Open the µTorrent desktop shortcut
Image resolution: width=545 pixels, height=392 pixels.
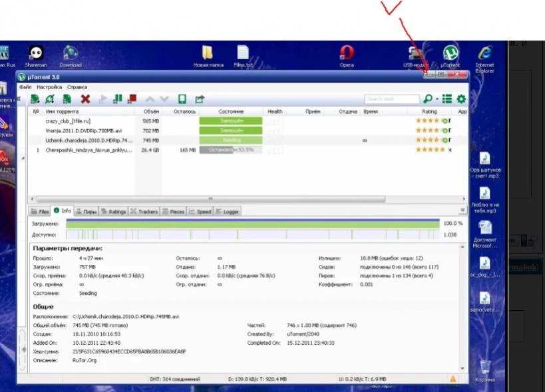point(451,57)
